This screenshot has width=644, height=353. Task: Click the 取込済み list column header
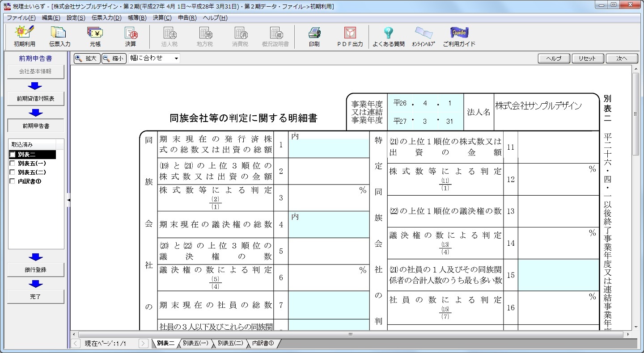[x=31, y=144]
